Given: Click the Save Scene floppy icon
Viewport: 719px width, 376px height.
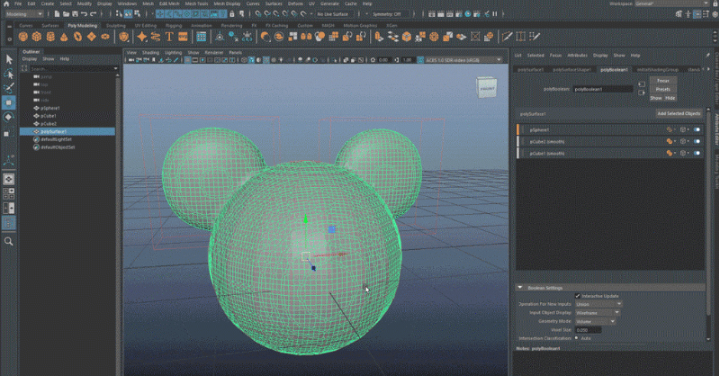Looking at the screenshot, I should [75, 14].
